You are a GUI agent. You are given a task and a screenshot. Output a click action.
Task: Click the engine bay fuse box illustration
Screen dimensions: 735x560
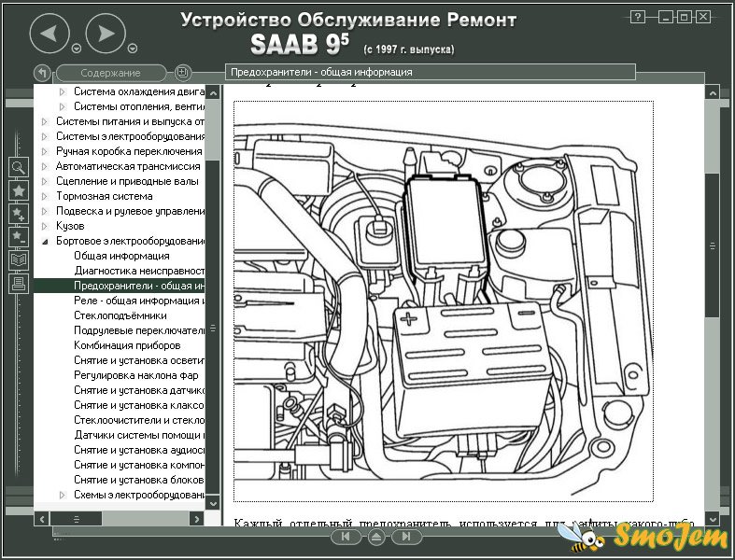click(444, 301)
